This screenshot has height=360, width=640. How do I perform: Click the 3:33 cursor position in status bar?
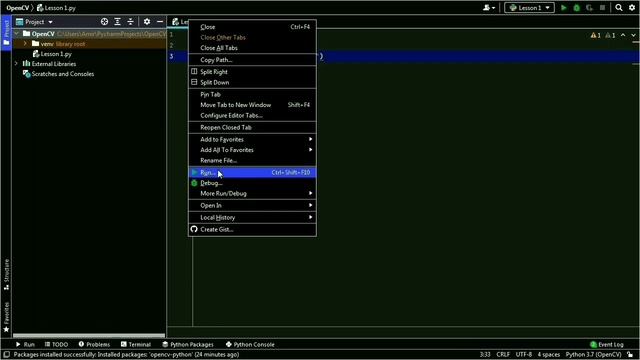pos(485,354)
